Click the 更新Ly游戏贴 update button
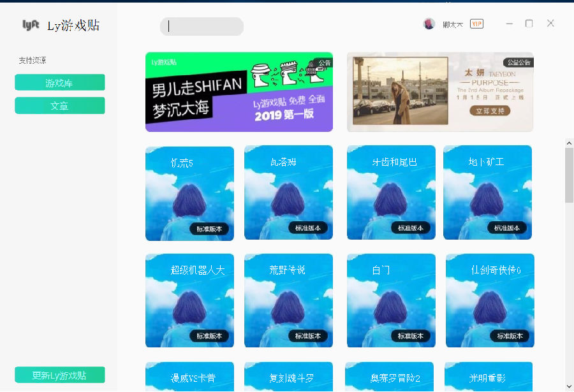Image resolution: width=574 pixels, height=392 pixels. [x=60, y=375]
